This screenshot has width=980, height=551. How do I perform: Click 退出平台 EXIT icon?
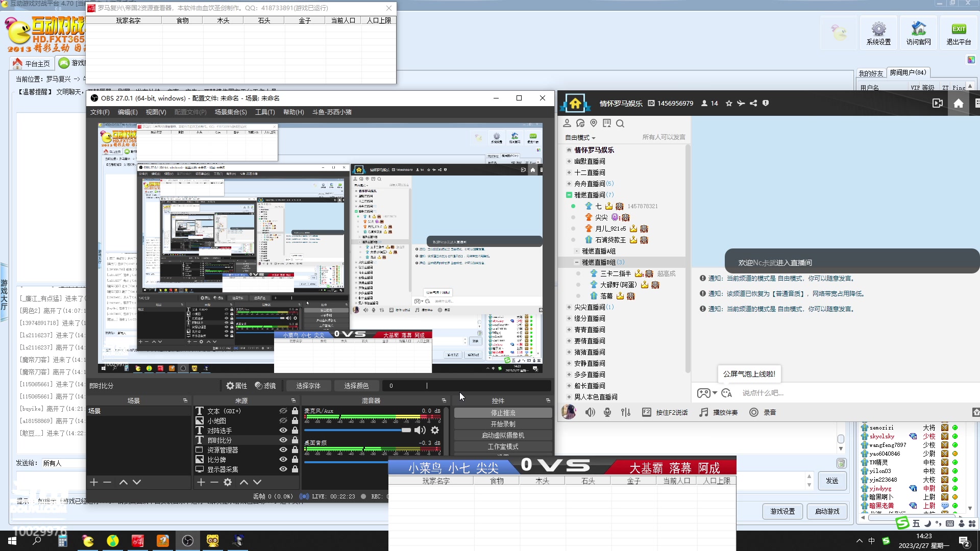tap(959, 33)
